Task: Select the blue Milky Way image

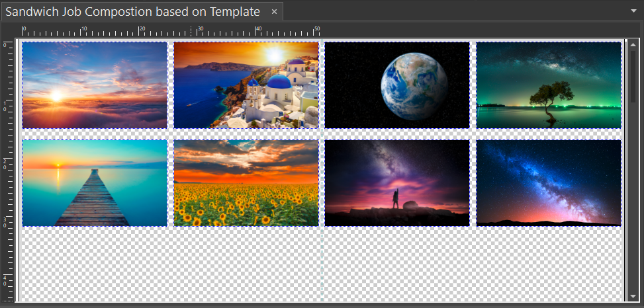Action: point(549,183)
